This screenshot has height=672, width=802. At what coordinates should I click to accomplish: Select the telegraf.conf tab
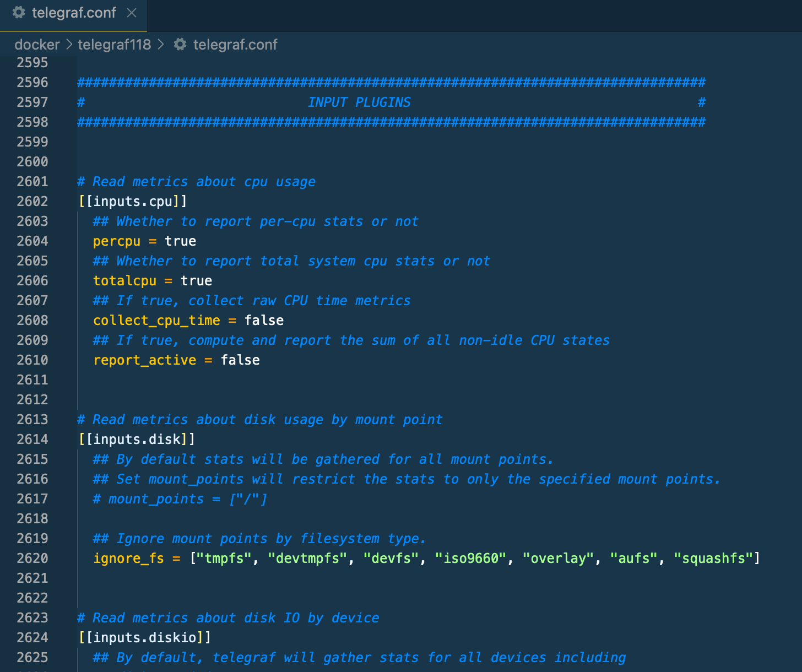(74, 15)
